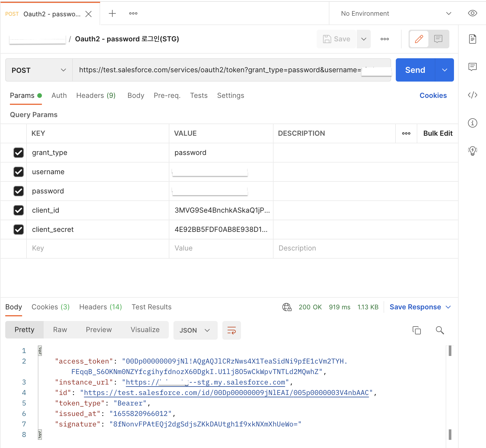Switch to the request Body tab
The height and width of the screenshot is (448, 486).
[x=136, y=96]
